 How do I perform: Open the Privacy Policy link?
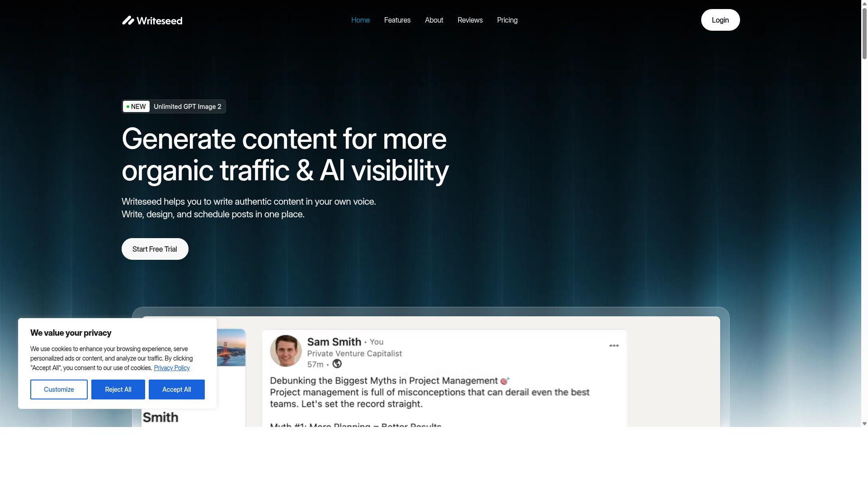tap(172, 368)
